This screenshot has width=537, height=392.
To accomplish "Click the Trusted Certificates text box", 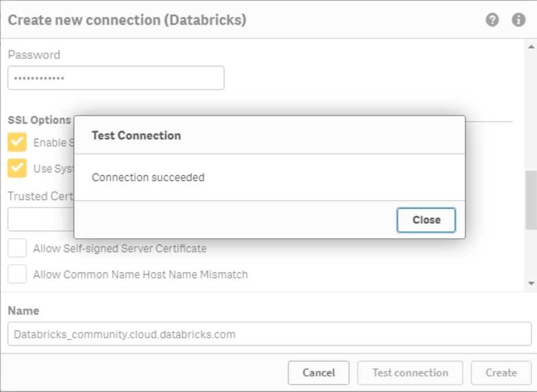I will [41, 220].
